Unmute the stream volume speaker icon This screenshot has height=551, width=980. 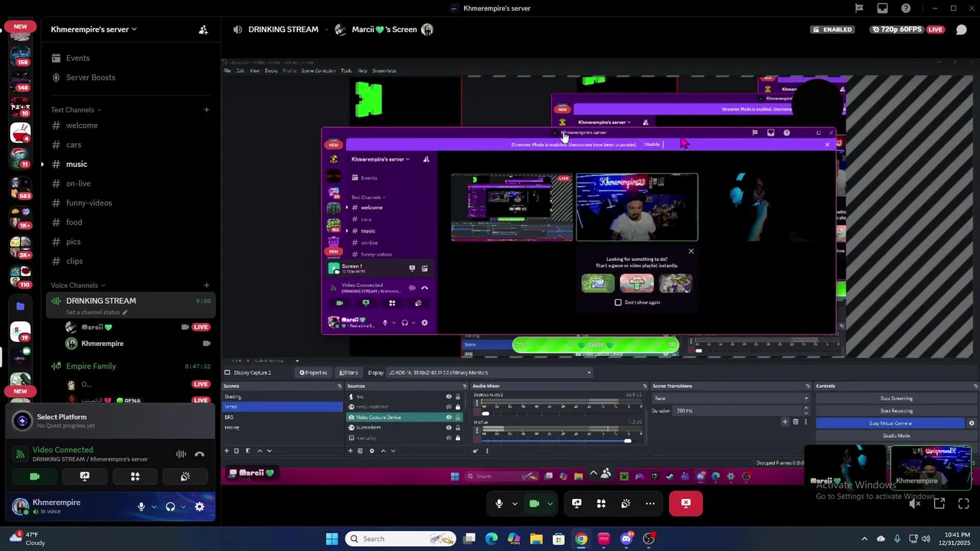915,504
